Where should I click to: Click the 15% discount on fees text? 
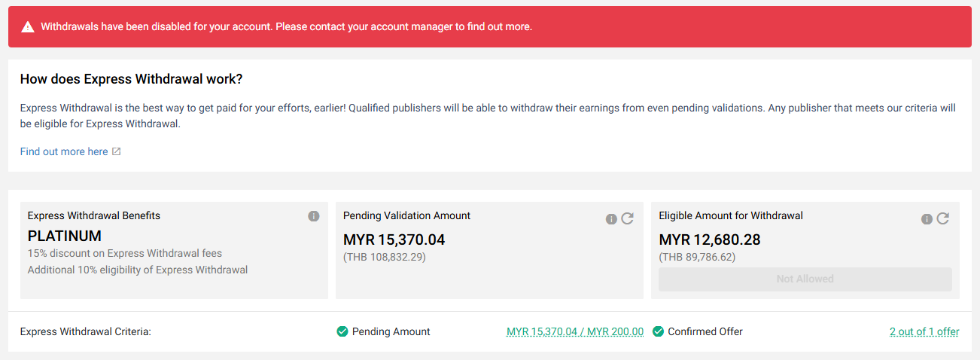[125, 253]
